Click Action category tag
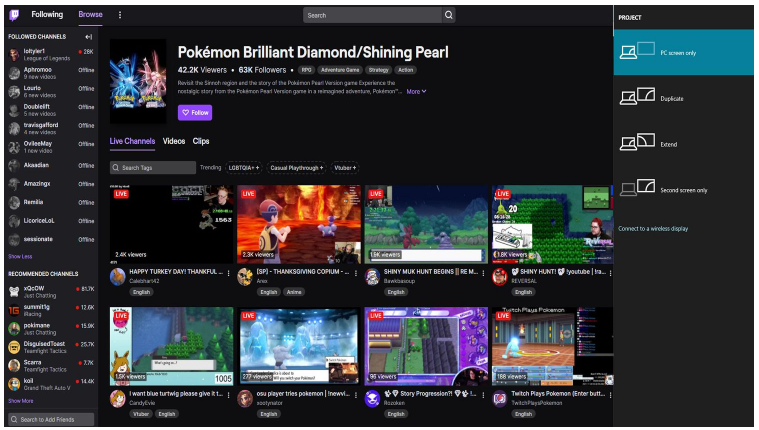The width and height of the screenshot is (759, 430). click(x=406, y=70)
